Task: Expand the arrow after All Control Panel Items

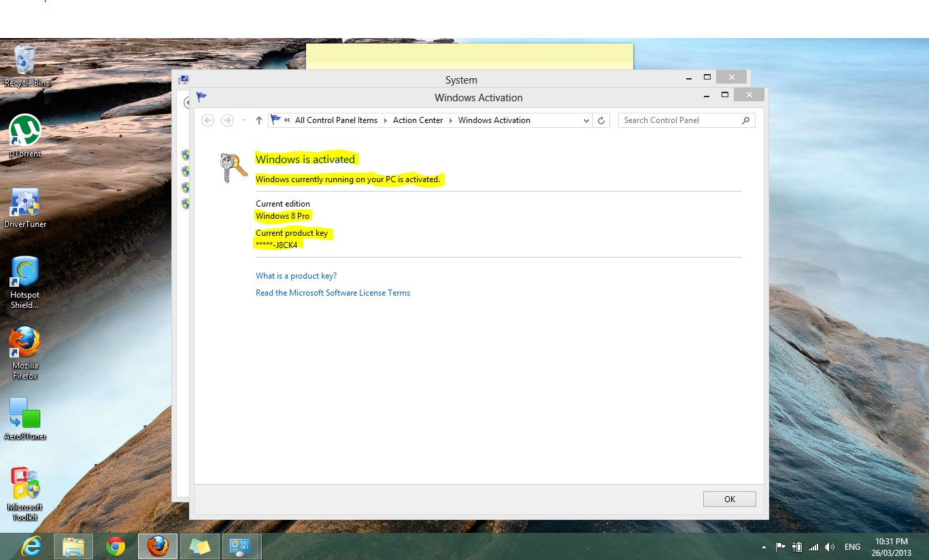Action: click(x=385, y=120)
